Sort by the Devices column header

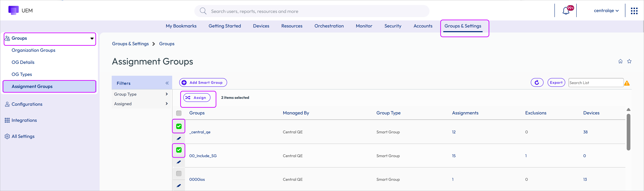point(591,113)
